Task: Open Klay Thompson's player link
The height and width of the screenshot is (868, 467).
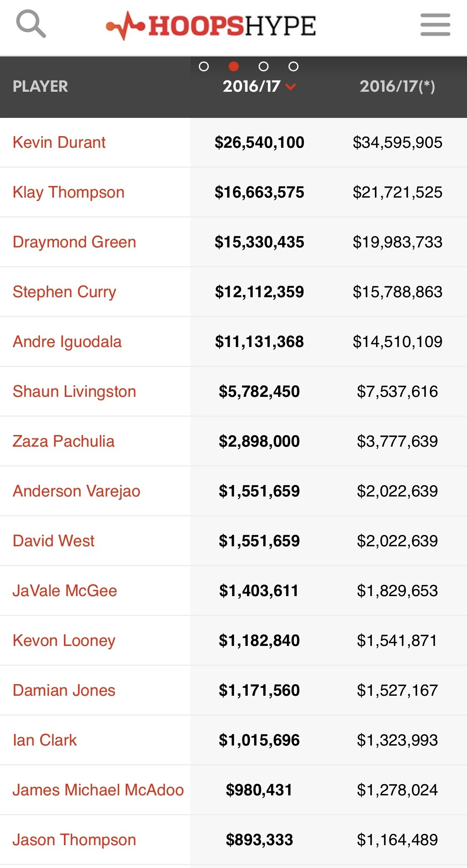Action: click(68, 192)
